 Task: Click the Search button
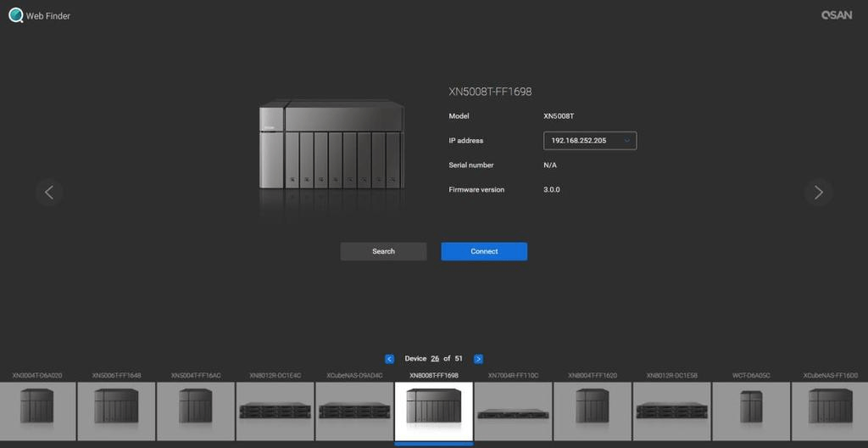pos(384,251)
